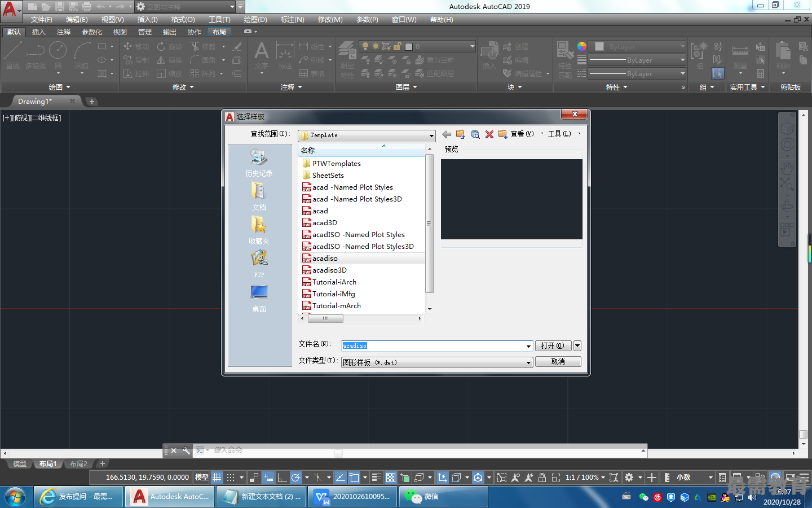
Task: Switch to the 布局2 layout tab
Action: coord(78,464)
